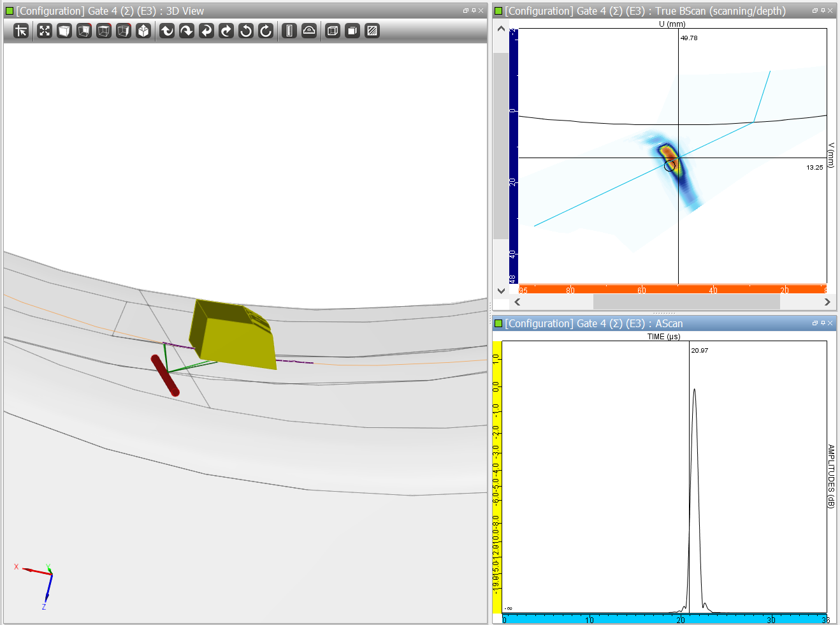Float the AScan panel using restore button
This screenshot has height=625, width=840.
click(x=815, y=323)
